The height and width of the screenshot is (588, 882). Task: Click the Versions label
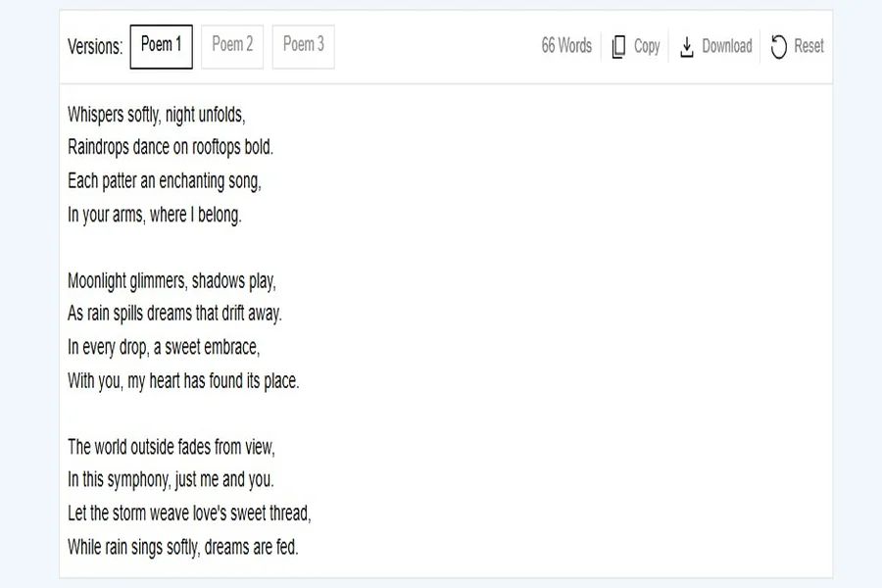coord(95,47)
